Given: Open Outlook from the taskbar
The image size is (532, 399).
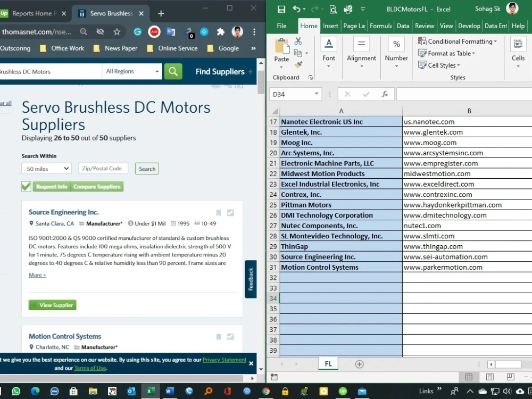Looking at the screenshot, I should tap(131, 391).
